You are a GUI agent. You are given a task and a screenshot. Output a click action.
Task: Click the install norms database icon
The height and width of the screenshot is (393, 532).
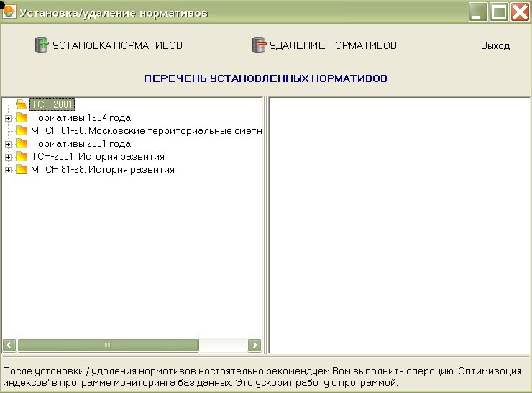pos(42,45)
